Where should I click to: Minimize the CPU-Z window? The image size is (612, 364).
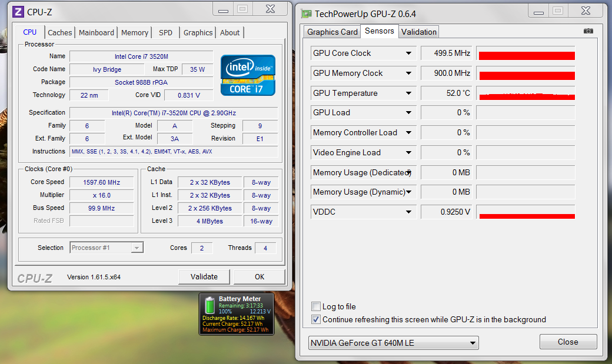223,9
